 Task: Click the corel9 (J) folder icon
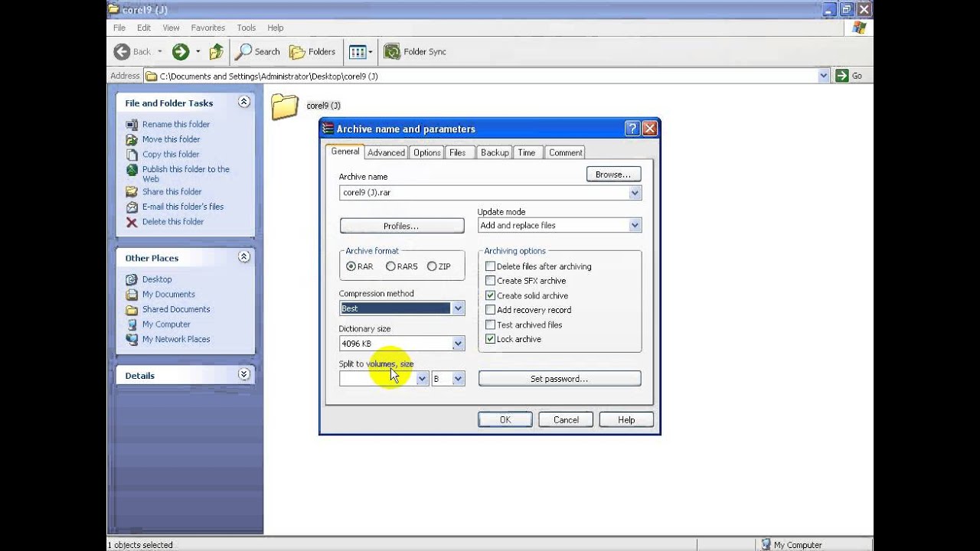(x=285, y=106)
